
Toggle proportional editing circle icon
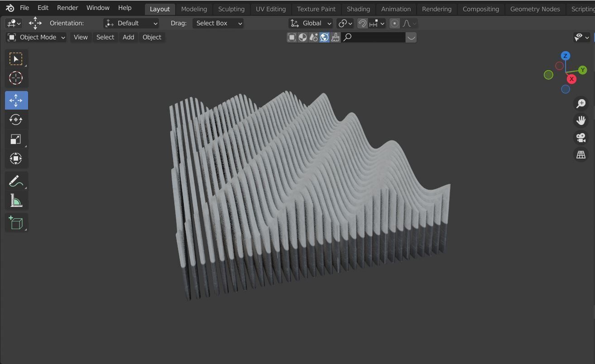[394, 23]
